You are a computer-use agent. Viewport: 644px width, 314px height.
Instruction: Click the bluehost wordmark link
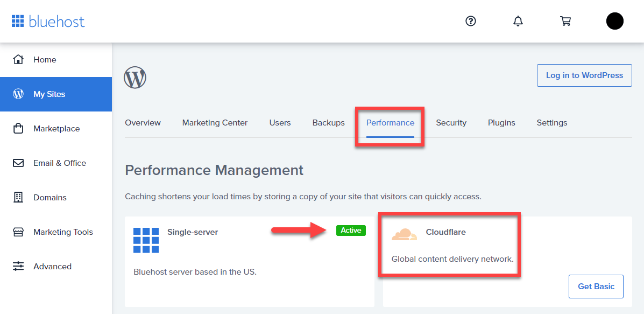pos(56,21)
